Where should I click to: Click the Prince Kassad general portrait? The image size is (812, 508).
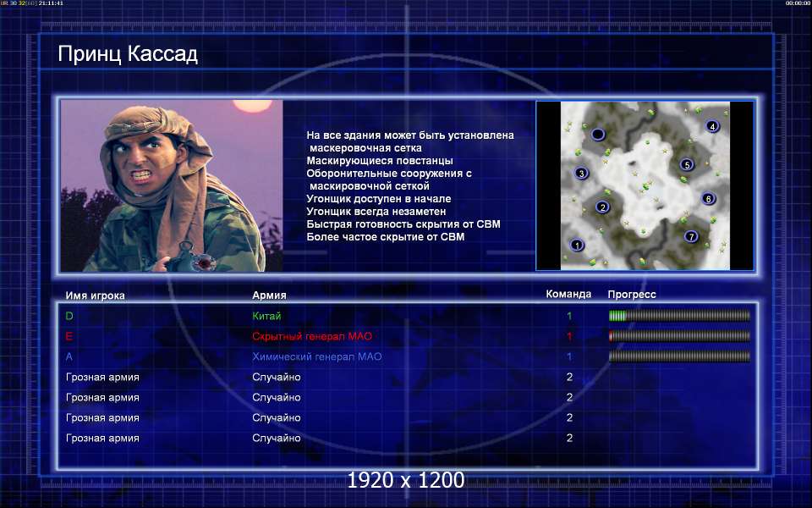pyautogui.click(x=172, y=185)
